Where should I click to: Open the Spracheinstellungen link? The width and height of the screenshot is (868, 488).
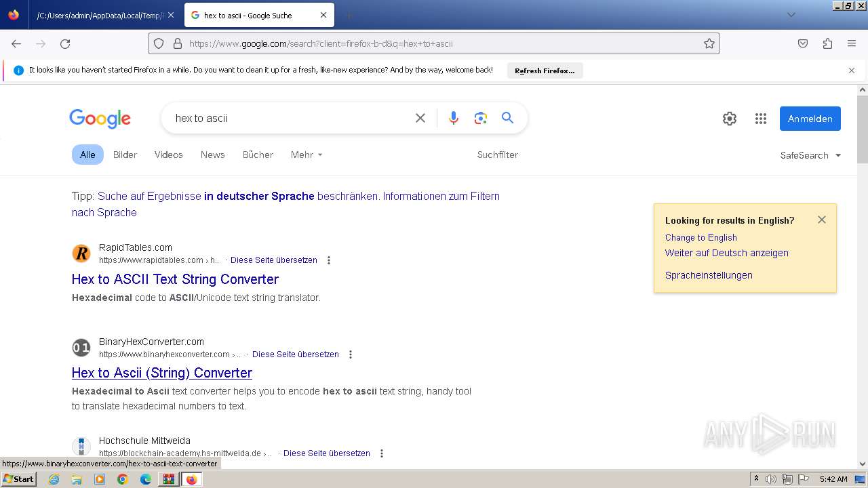pos(709,275)
